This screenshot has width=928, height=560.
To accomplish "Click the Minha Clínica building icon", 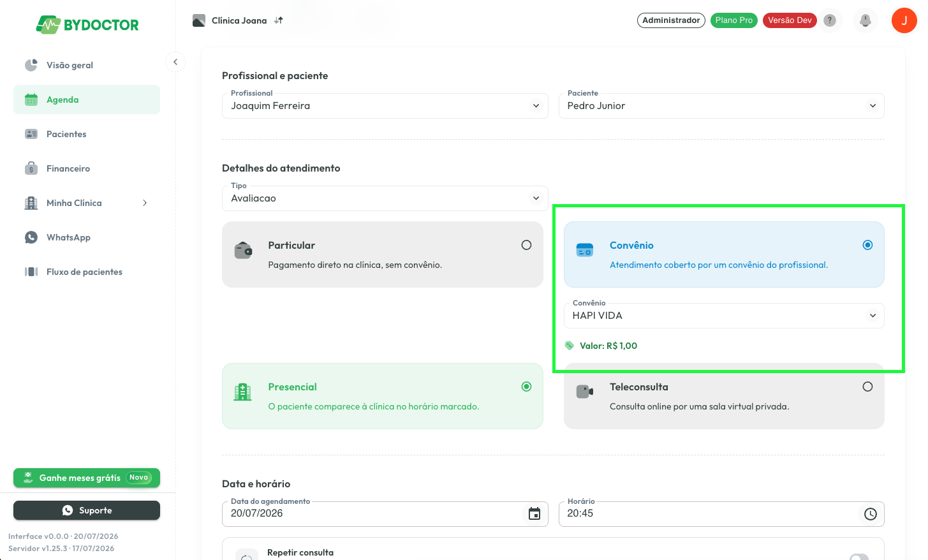I will (x=31, y=203).
